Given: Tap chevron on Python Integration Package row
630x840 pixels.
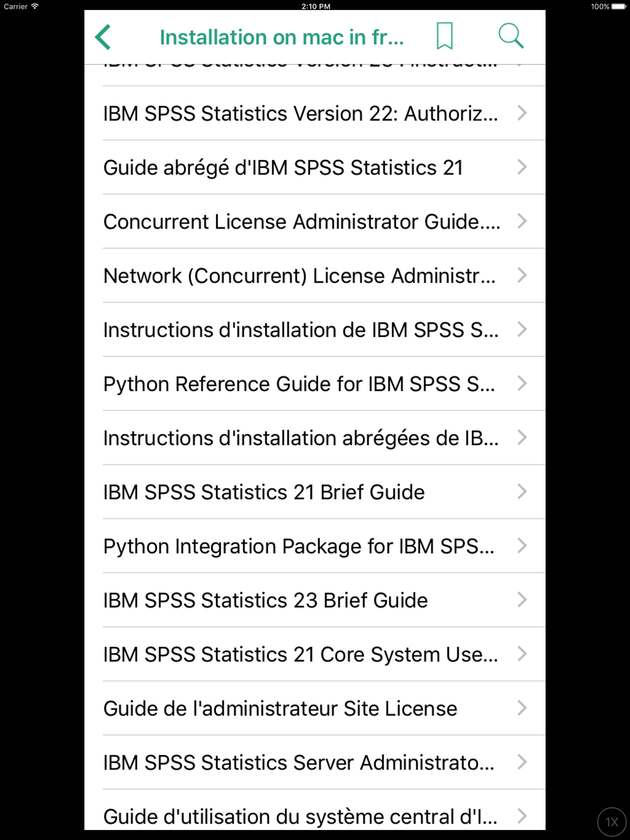Looking at the screenshot, I should click(522, 546).
